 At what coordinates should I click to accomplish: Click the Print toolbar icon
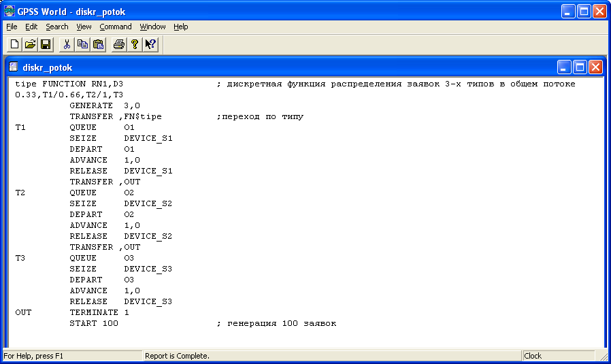pyautogui.click(x=119, y=44)
